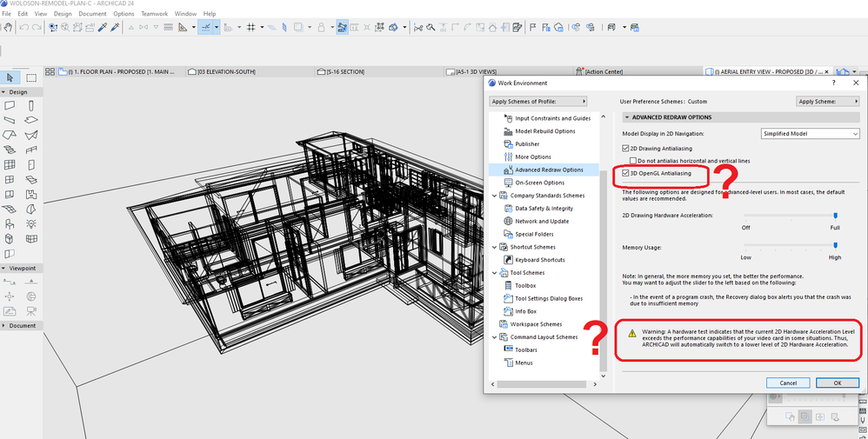This screenshot has height=439, width=868.
Task: Click OK in Work Environment dialog
Action: coord(837,382)
